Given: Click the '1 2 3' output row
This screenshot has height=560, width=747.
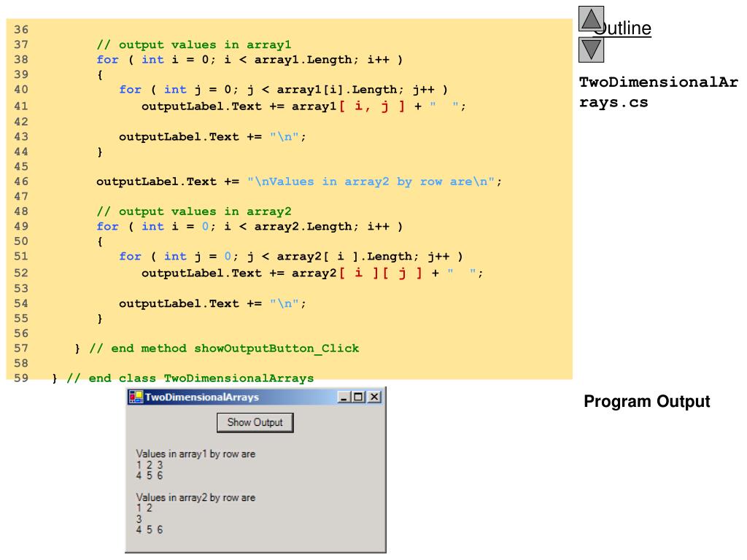Looking at the screenshot, I should 149,464.
